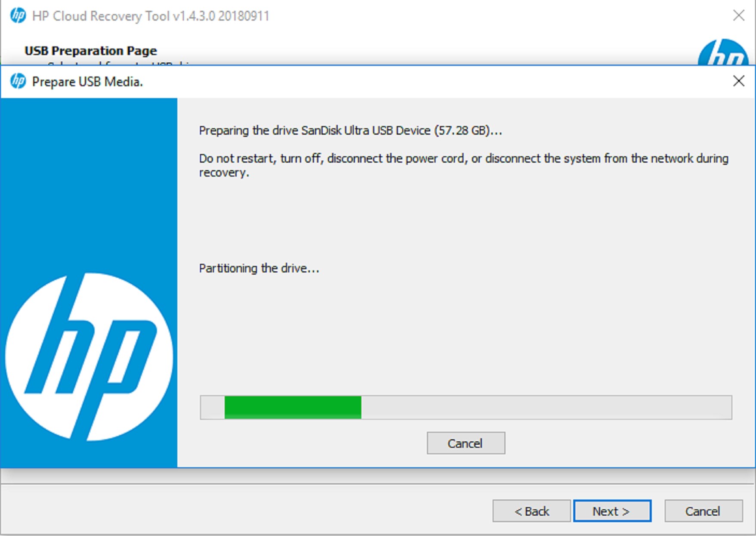
Task: Cancel the drive preparation below the progress bar
Action: pyautogui.click(x=466, y=443)
